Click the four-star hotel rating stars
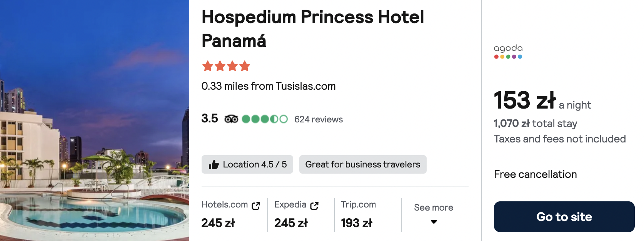Screen dimensions: 644x241 (226, 66)
